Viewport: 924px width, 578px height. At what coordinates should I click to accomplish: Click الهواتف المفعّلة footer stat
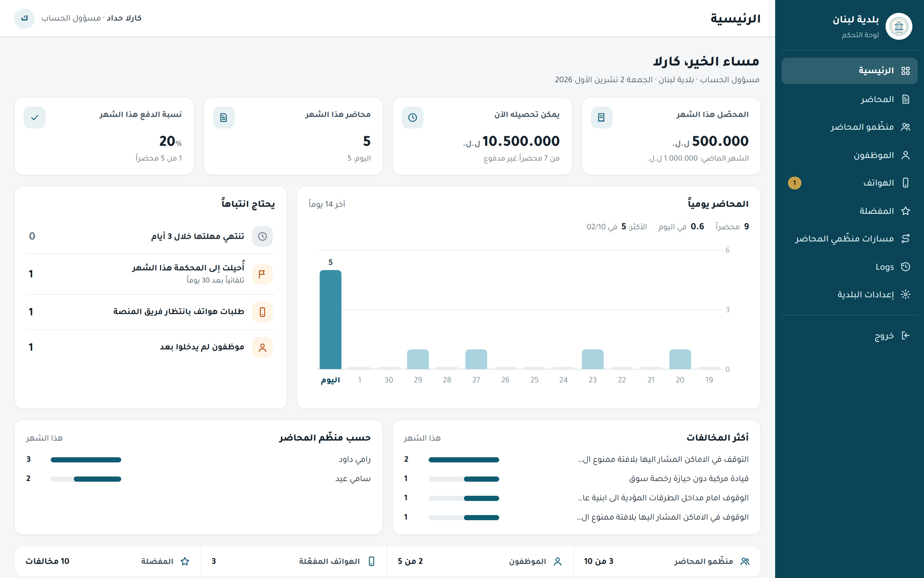point(294,561)
